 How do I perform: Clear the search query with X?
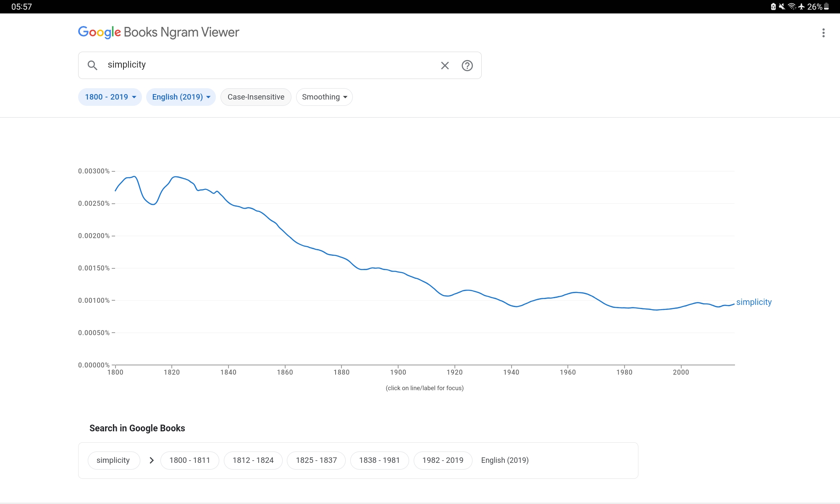[445, 66]
